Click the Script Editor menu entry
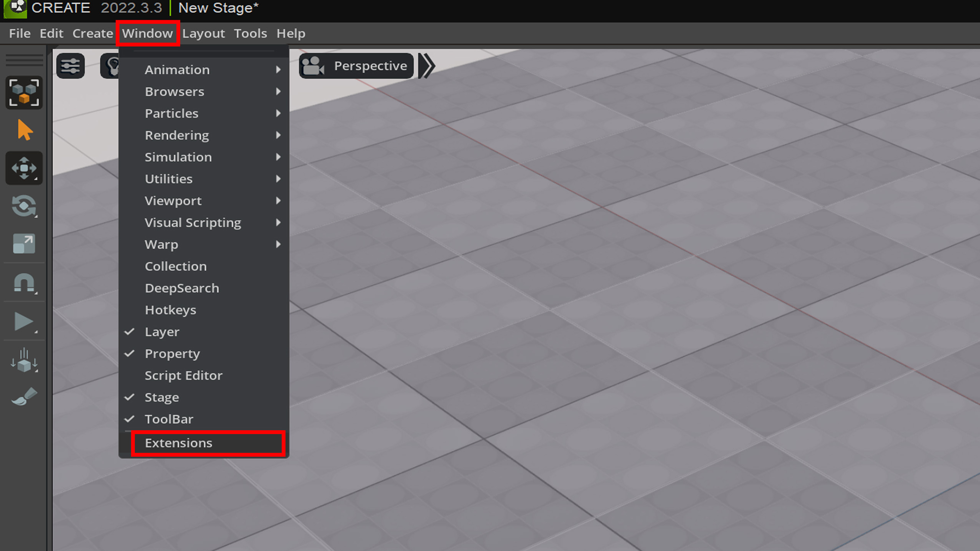Viewport: 980px width, 551px height. (184, 375)
